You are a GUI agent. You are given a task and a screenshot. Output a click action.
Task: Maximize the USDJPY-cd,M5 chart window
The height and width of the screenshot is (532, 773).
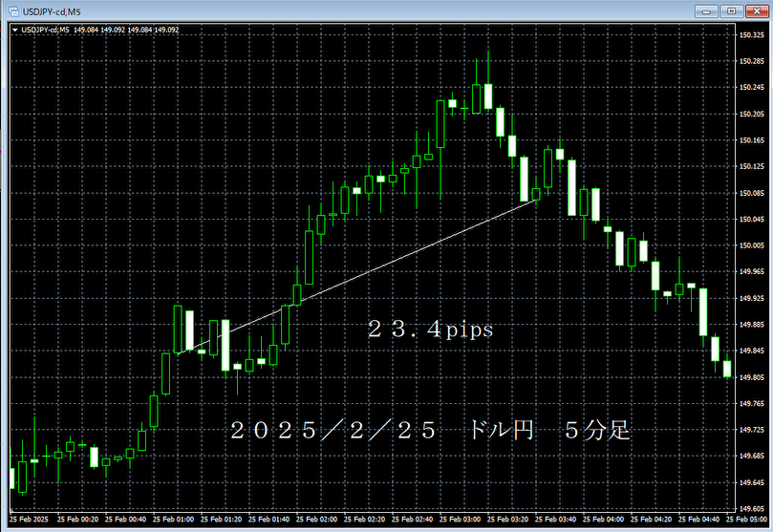[x=732, y=11]
